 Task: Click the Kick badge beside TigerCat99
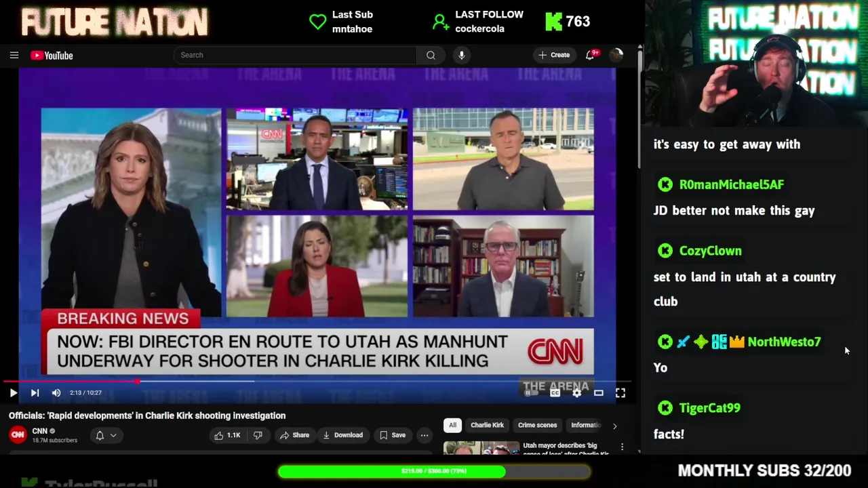click(665, 408)
